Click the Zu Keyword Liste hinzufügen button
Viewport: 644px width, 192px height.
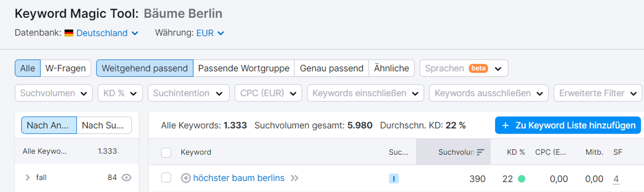point(568,125)
